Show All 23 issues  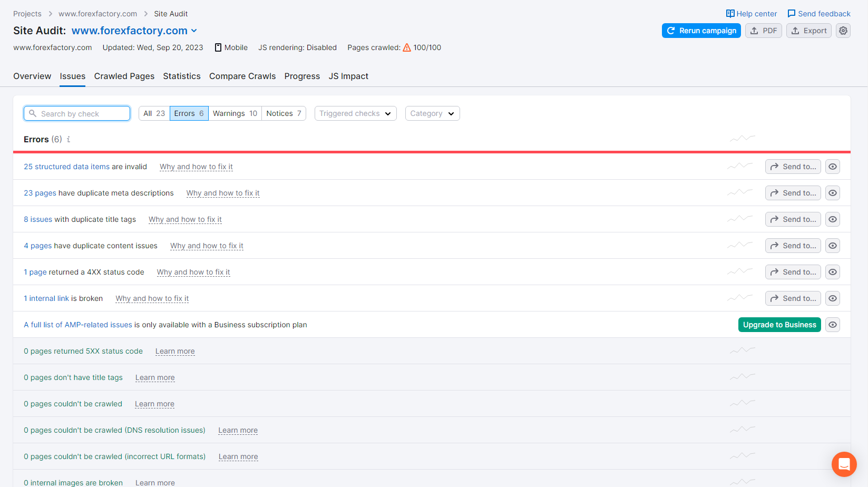pyautogui.click(x=154, y=113)
